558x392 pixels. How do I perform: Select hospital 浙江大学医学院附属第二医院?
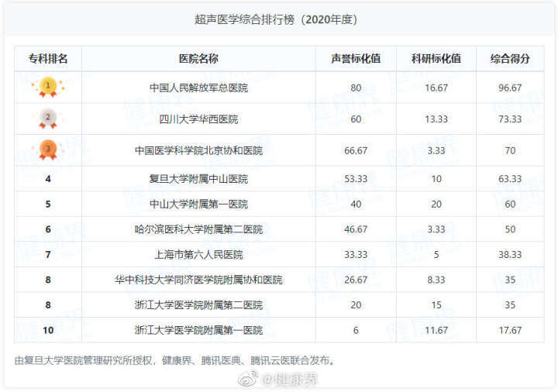point(198,305)
